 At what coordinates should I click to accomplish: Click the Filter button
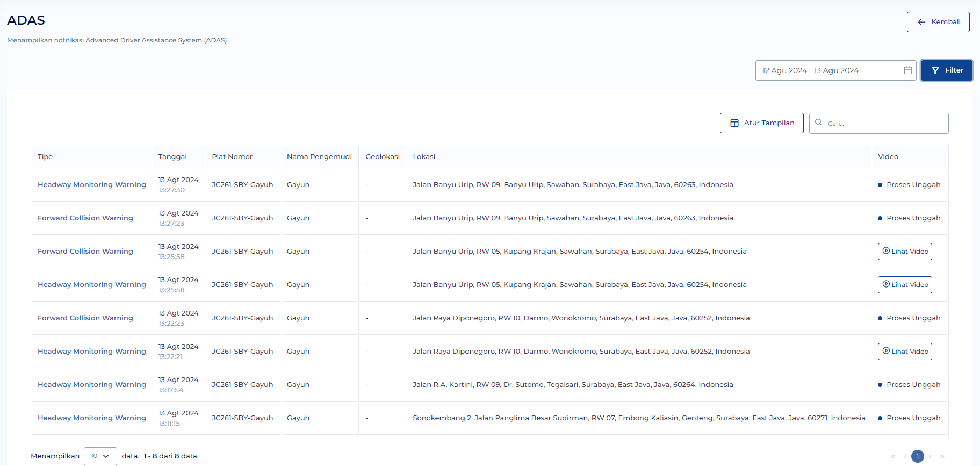(x=947, y=70)
